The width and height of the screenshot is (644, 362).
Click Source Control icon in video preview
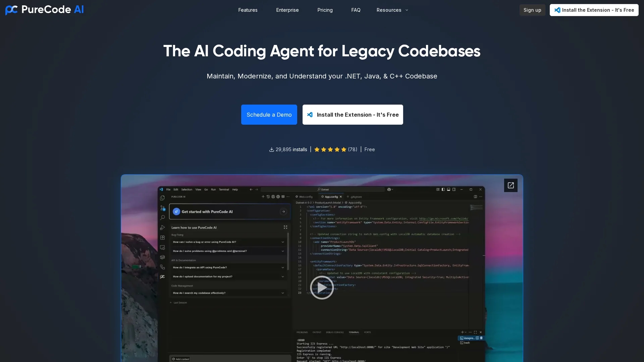(x=162, y=208)
